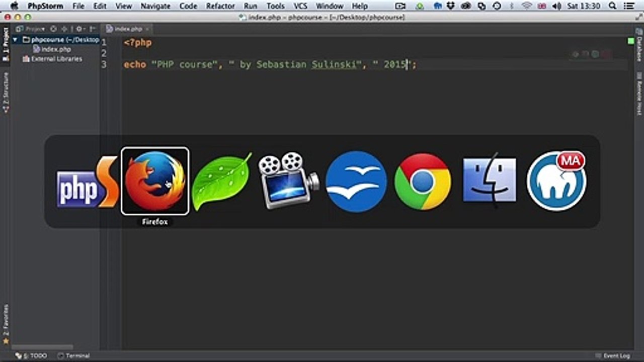Select Finder in the app switcher
Image resolution: width=644 pixels, height=362 pixels.
(x=490, y=180)
